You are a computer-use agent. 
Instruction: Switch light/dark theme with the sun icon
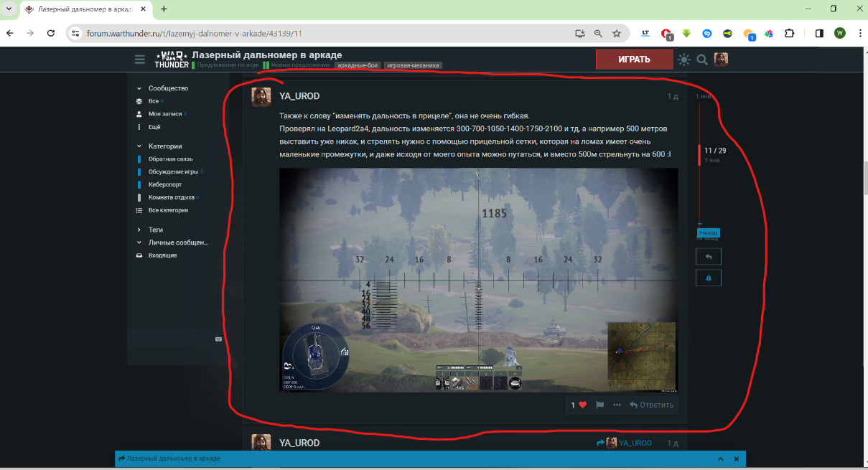tap(683, 60)
